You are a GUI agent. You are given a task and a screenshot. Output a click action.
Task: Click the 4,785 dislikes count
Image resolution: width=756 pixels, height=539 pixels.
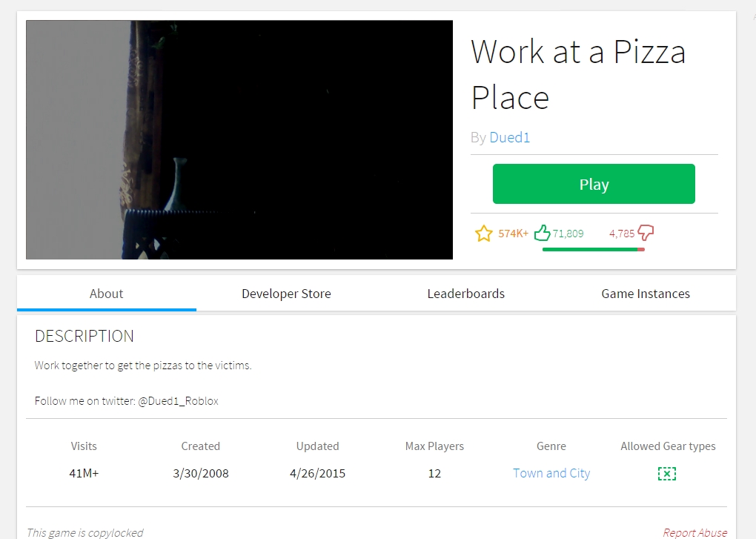tap(622, 234)
